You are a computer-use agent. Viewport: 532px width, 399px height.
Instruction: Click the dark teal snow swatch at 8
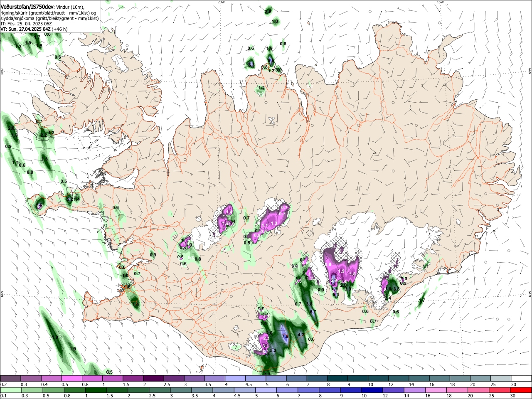pos(337,379)
